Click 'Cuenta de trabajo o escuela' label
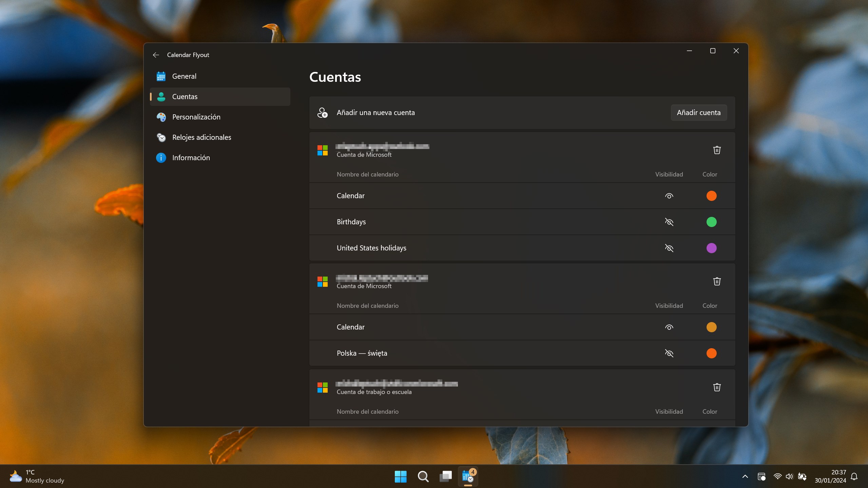The image size is (868, 488). coord(374,392)
